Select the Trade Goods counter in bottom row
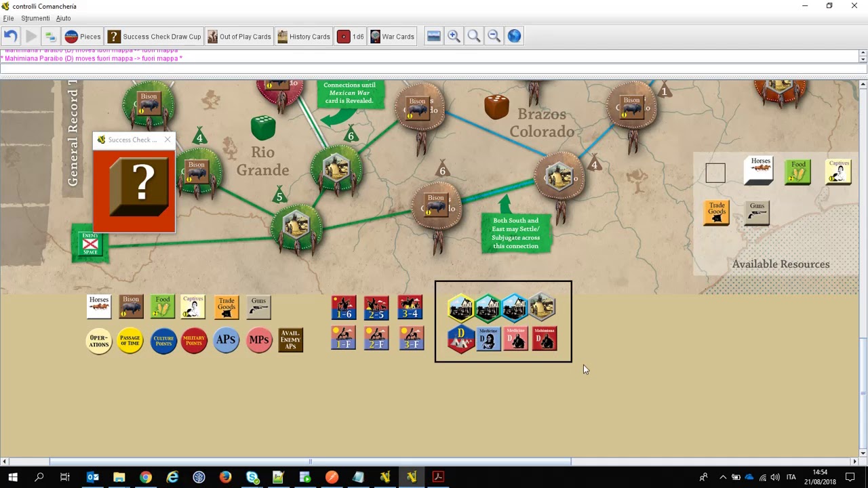Image resolution: width=868 pixels, height=488 pixels. (226, 306)
